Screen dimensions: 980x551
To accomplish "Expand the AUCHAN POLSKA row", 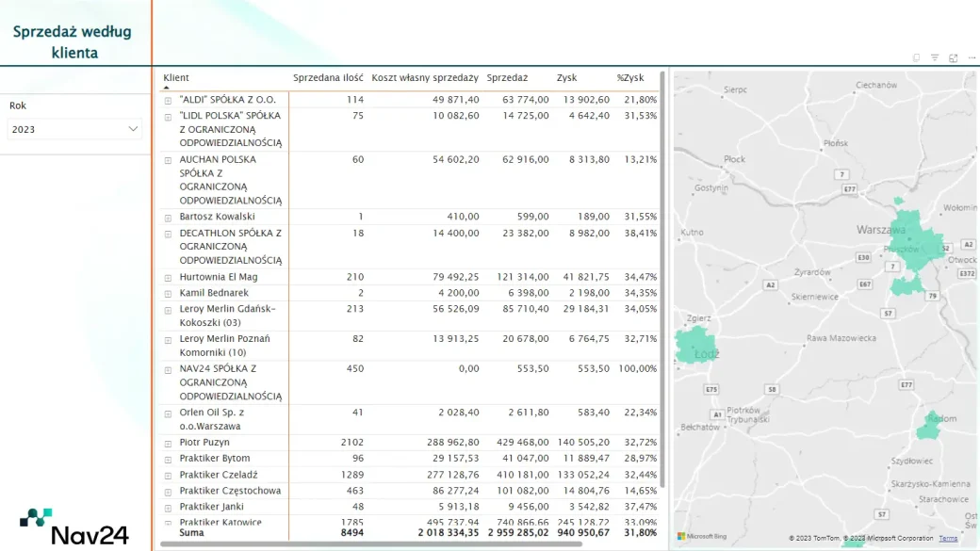I will (x=168, y=160).
